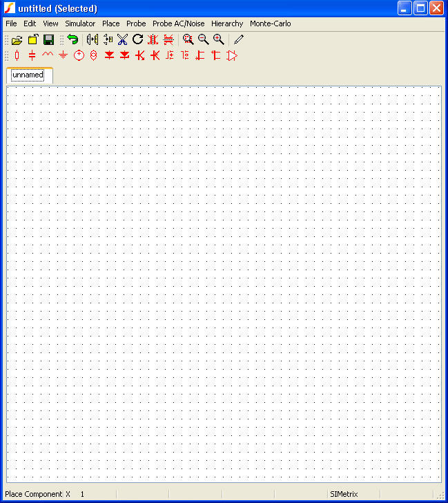The height and width of the screenshot is (503, 448).
Task: Click the SIMetrix status bar label
Action: [344, 494]
